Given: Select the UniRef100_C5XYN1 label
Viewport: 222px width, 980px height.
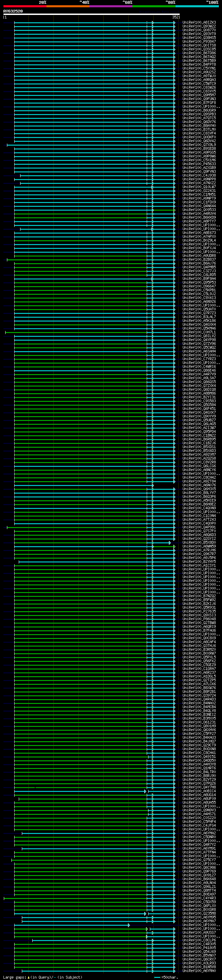Looking at the screenshot, I should (x=199, y=68).
